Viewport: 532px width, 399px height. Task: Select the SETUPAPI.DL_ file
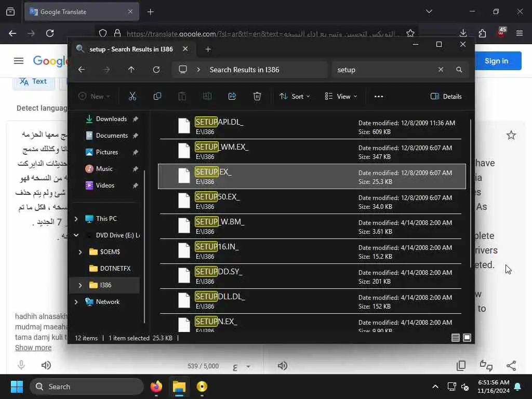click(x=312, y=127)
